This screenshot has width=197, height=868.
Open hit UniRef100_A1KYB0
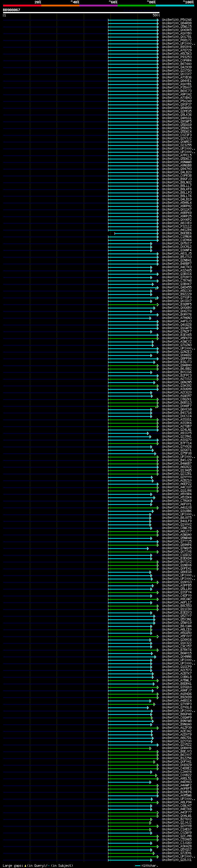coord(177,33)
